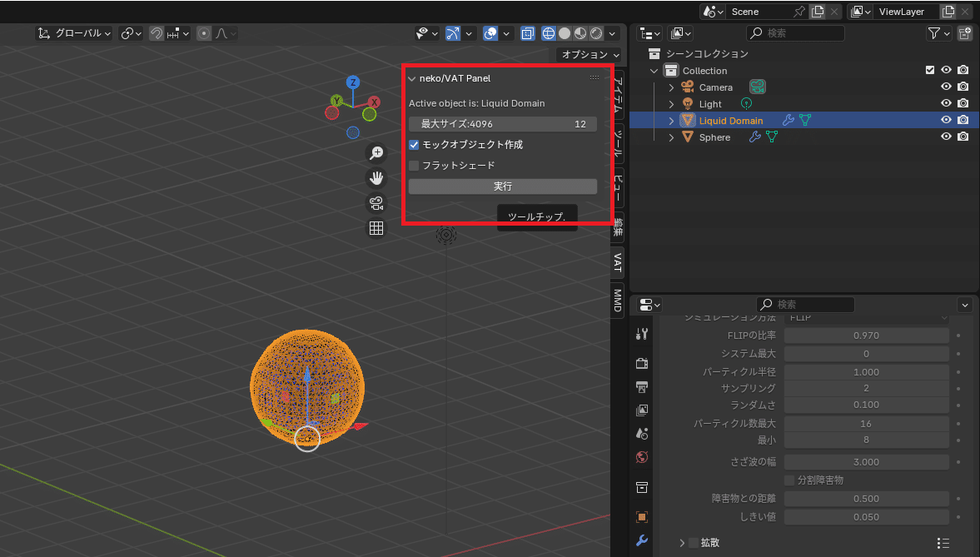Click the pin scene icon

point(799,12)
